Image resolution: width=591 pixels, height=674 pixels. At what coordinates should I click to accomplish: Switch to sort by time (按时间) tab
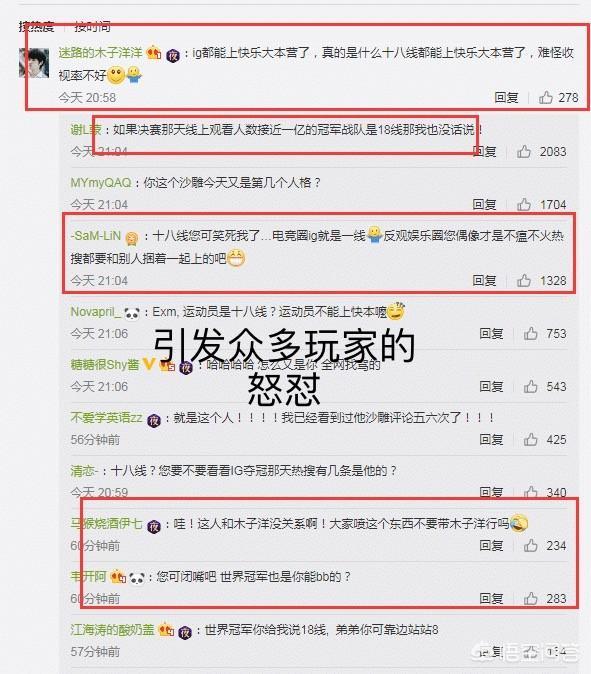92,27
